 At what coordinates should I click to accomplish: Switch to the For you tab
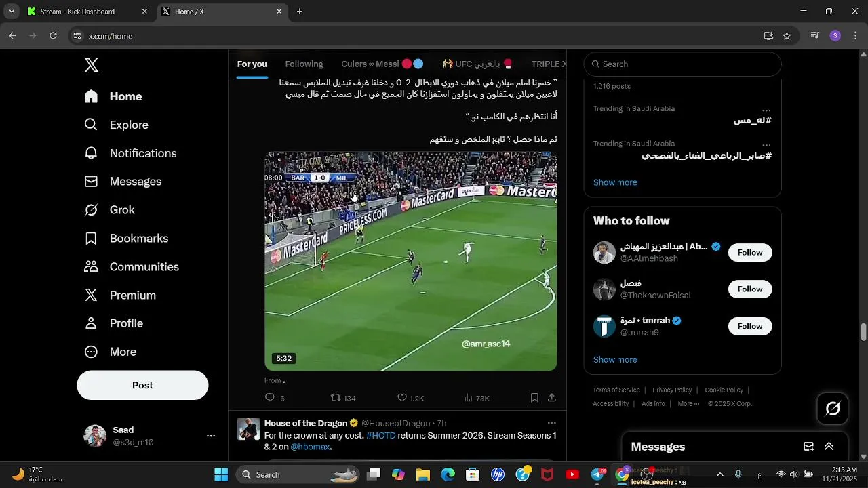pos(252,64)
